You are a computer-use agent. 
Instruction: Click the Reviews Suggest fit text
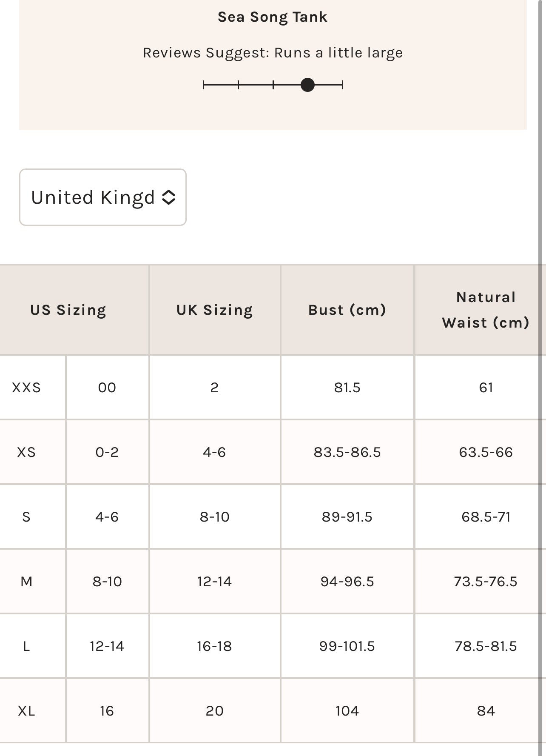coord(273,53)
